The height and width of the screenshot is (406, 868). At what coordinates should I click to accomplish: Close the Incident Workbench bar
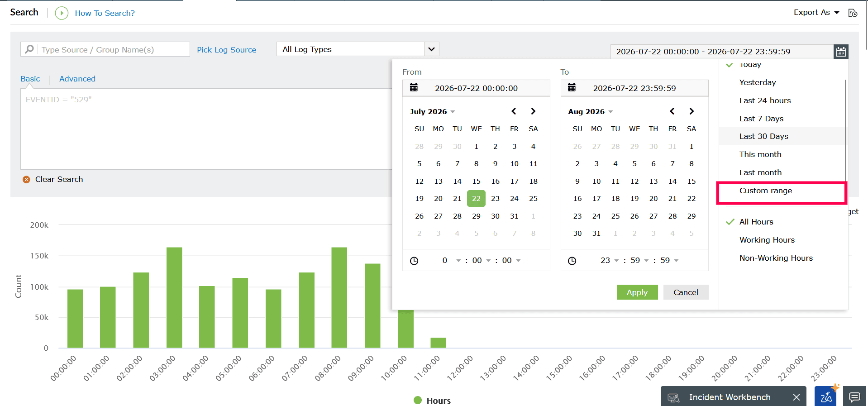(796, 397)
